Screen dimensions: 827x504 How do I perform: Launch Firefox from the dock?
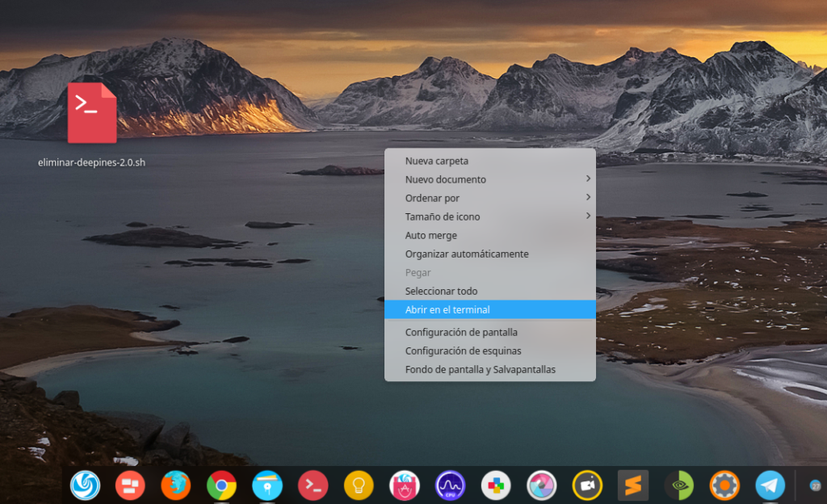click(x=175, y=485)
